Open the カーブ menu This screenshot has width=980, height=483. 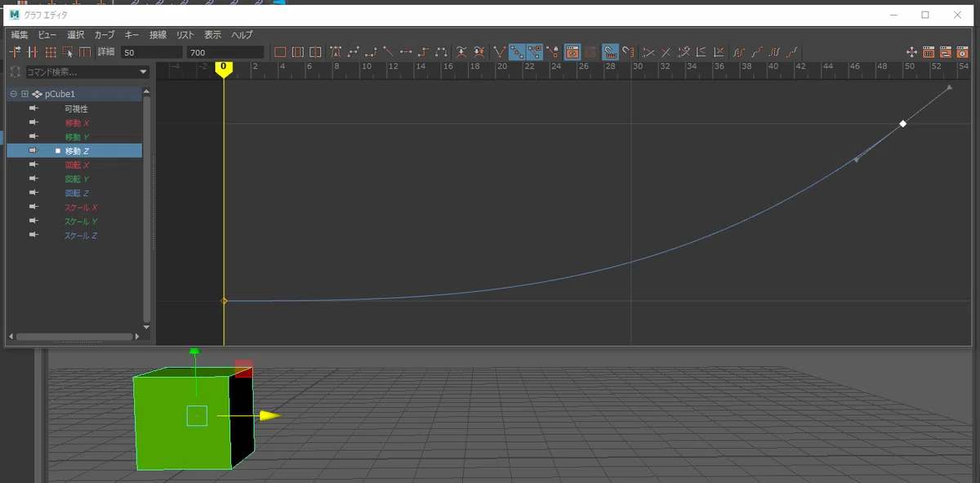pyautogui.click(x=105, y=35)
